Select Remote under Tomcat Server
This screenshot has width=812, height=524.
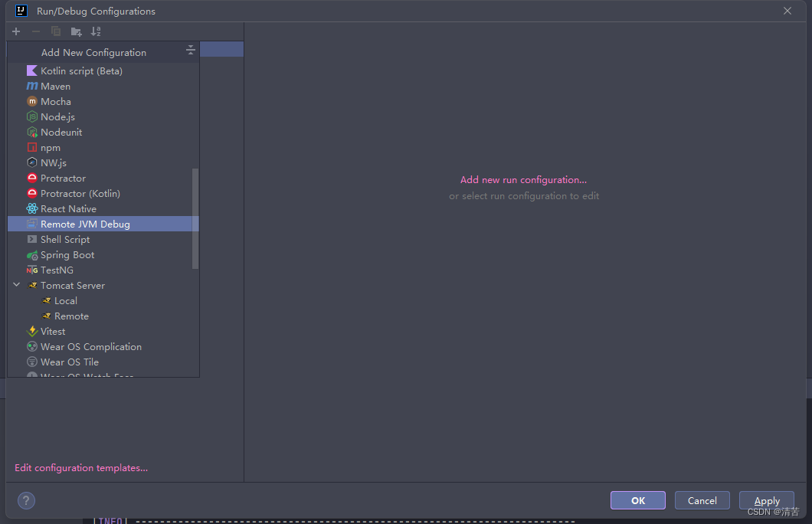(x=70, y=316)
